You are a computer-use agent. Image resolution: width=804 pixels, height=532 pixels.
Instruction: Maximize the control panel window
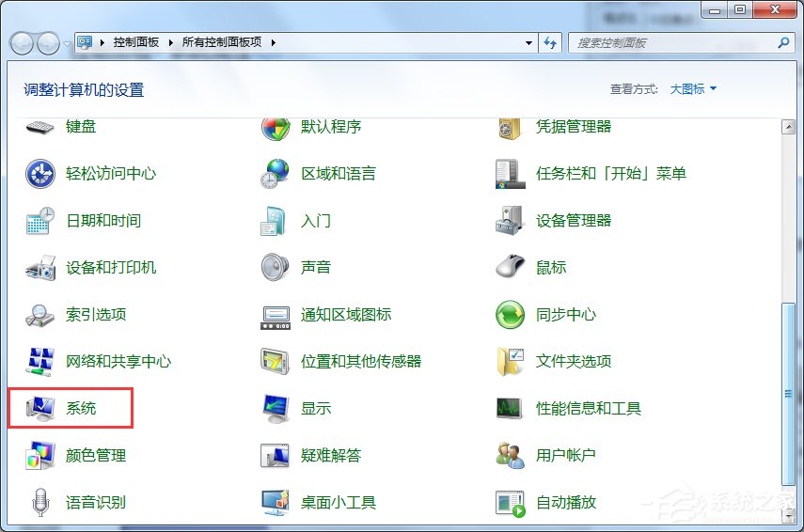point(739,9)
